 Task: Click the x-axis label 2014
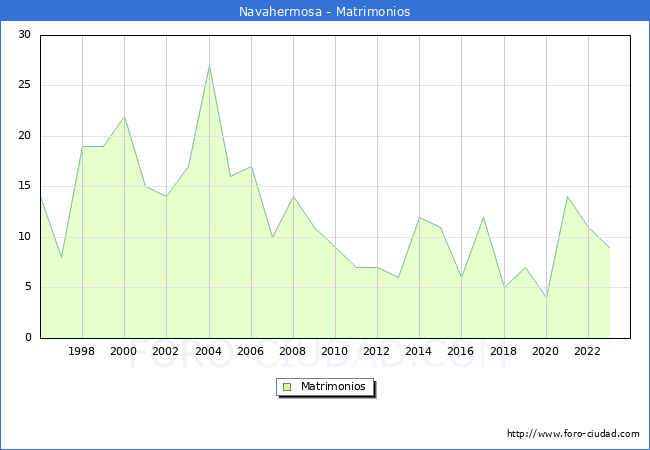coord(419,351)
